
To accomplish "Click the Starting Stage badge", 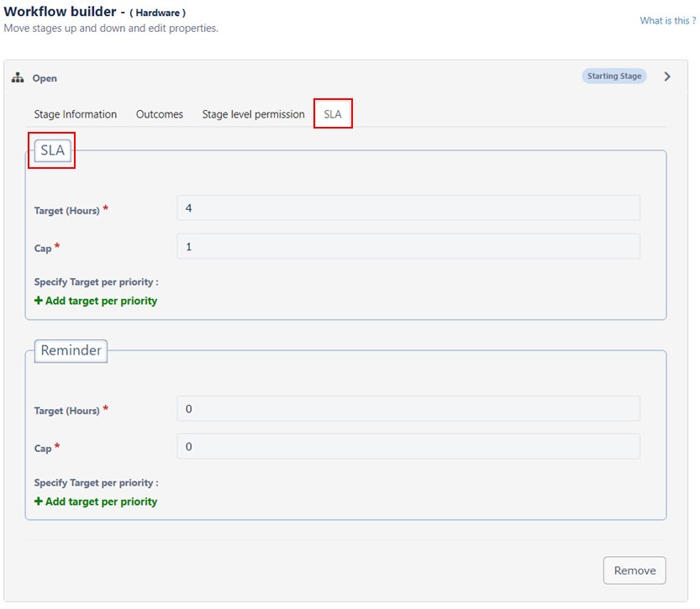I will 613,76.
